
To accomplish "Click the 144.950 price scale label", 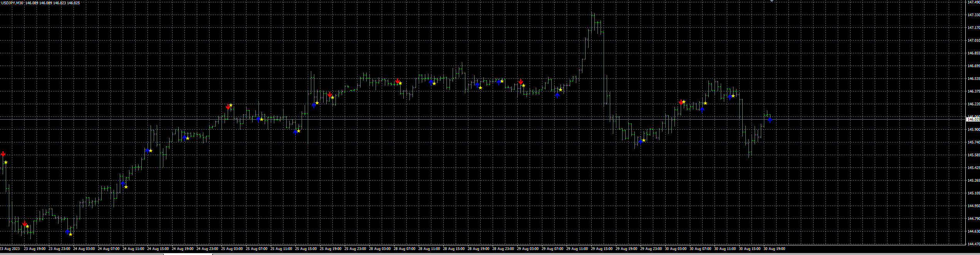I will click(973, 206).
